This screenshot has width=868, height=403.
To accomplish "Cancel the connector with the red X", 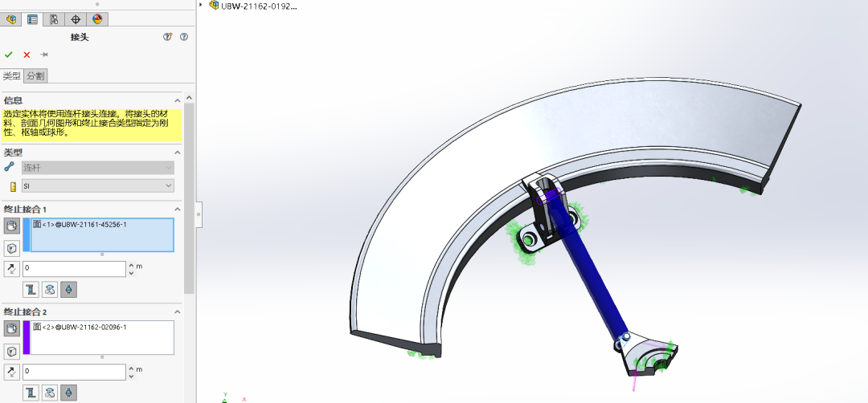I will (27, 55).
